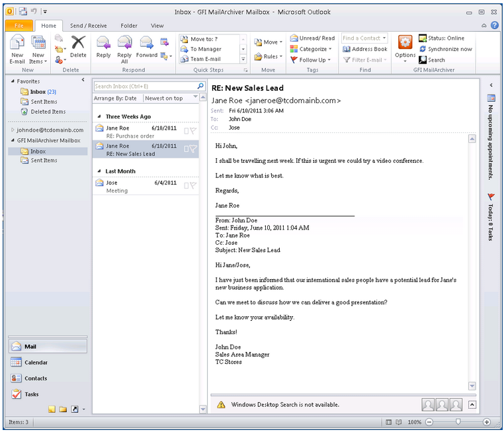Image resolution: width=504 pixels, height=432 pixels.
Task: Collapse the Three Weeks Ago group
Action: [99, 116]
